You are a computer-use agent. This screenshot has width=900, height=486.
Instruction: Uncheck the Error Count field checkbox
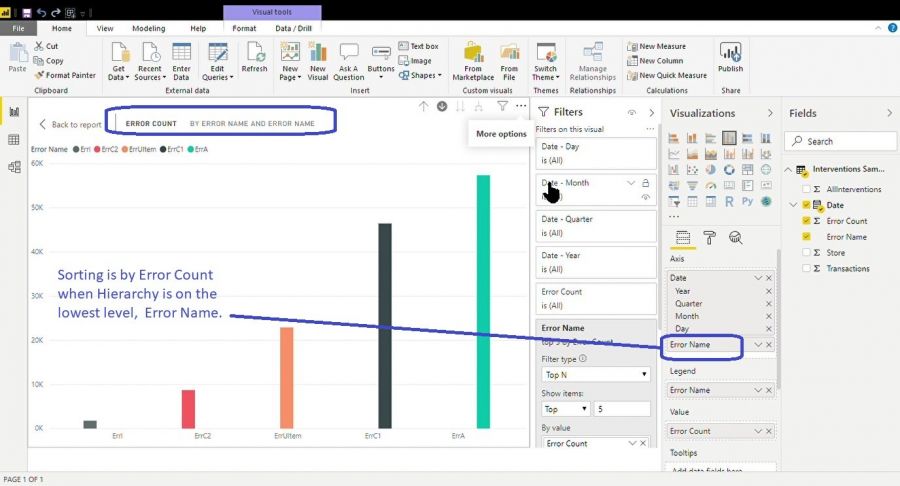(x=806, y=221)
